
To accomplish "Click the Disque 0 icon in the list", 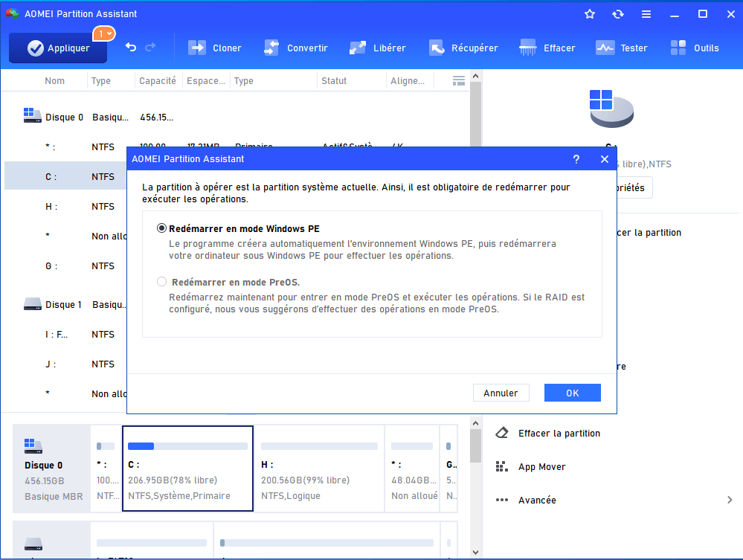I will [32, 115].
